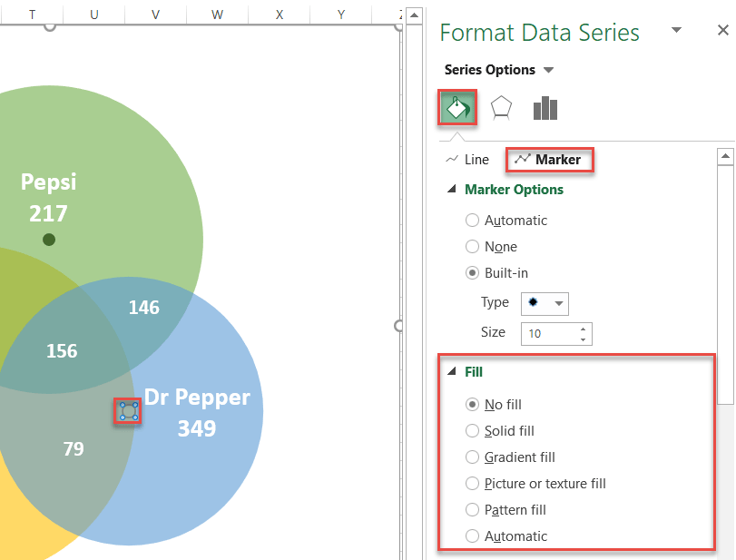Select the None marker option
This screenshot has width=736, height=560.
[472, 247]
